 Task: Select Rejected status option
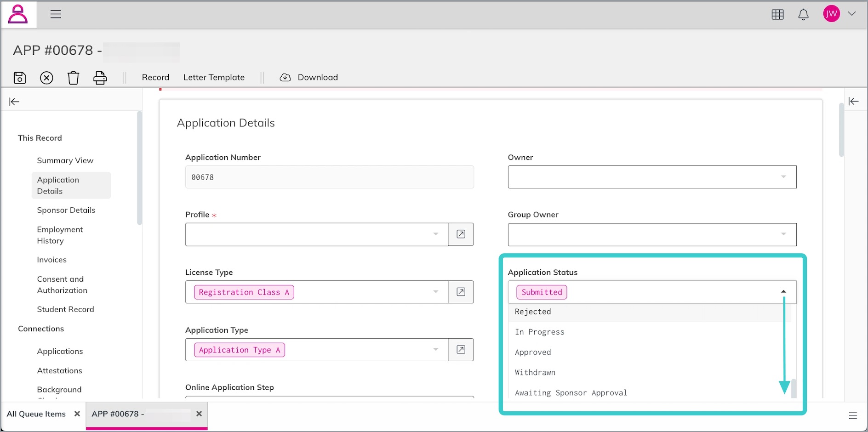[x=649, y=312]
